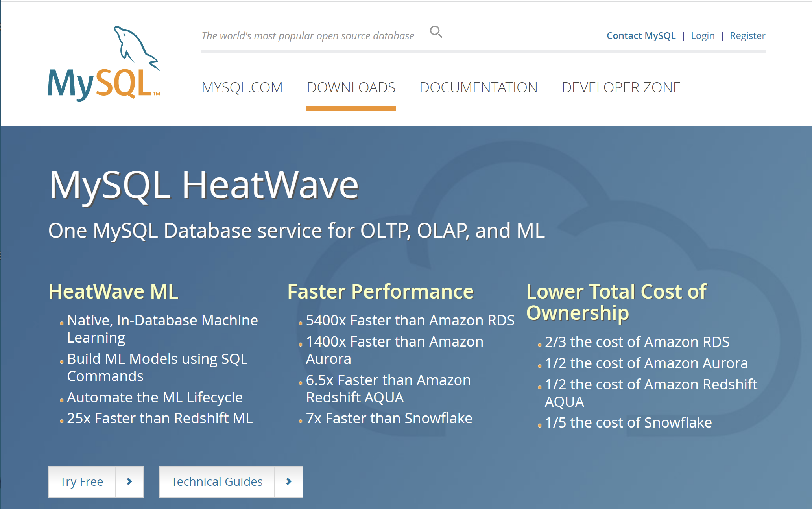Viewport: 812px width, 509px height.
Task: Open the DEVELOPER ZONE tab
Action: click(x=621, y=87)
